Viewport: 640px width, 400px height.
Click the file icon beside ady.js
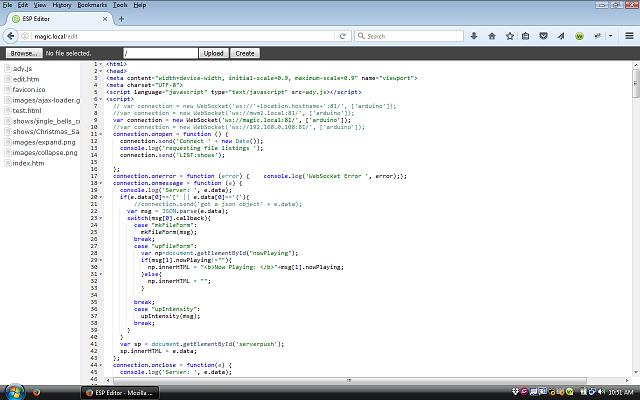[x=8, y=69]
